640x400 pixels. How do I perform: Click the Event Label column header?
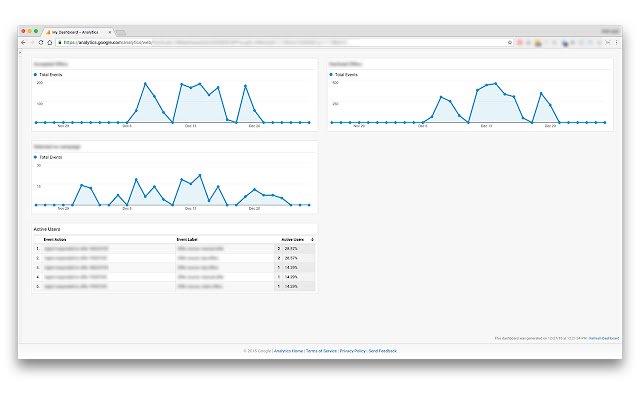(187, 240)
